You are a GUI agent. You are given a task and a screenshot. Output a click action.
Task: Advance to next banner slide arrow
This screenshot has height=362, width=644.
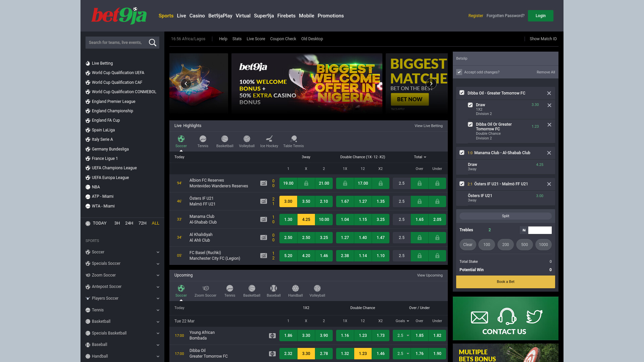[431, 83]
